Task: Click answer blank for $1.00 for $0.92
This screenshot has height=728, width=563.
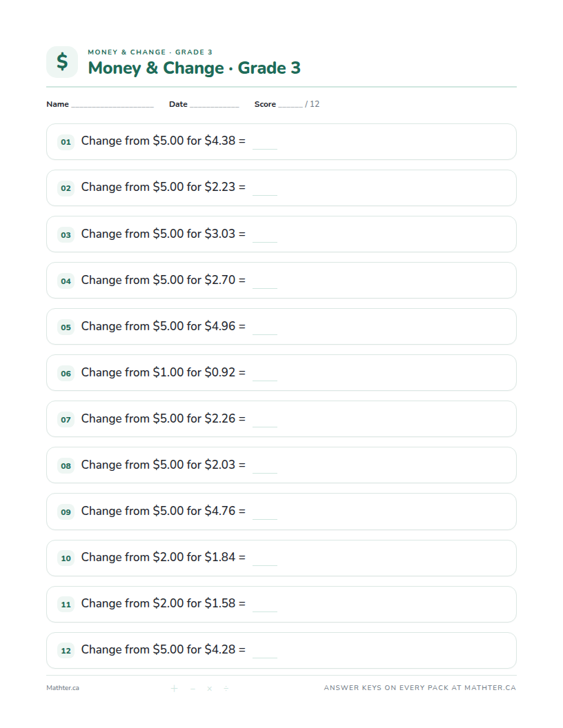Action: [265, 379]
